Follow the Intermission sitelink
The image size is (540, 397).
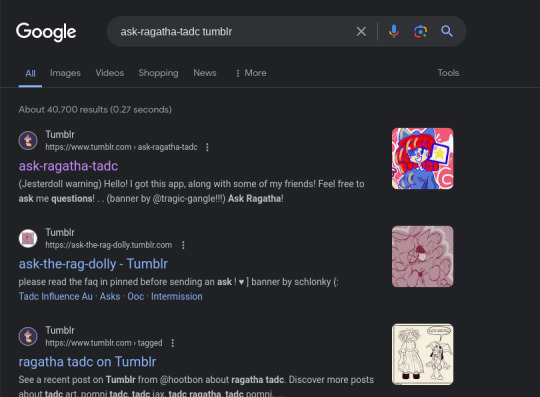(177, 296)
